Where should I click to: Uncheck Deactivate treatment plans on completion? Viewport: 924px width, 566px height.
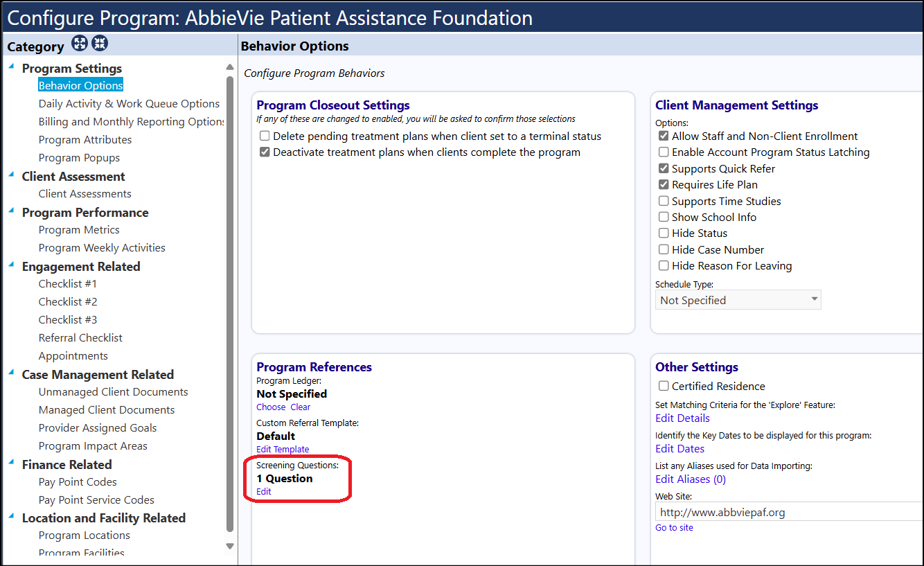click(265, 152)
